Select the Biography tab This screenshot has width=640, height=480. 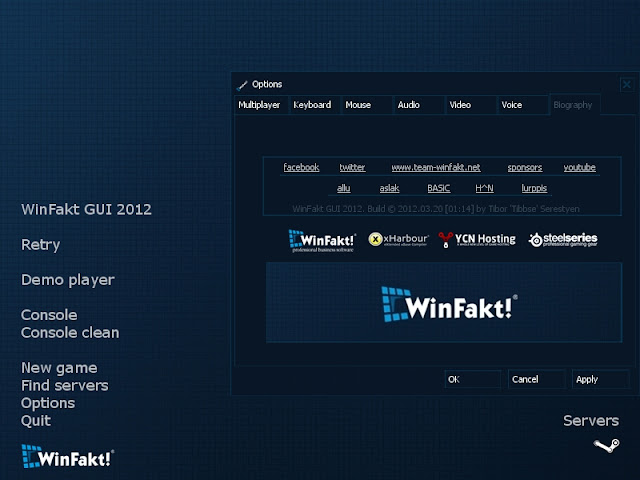574,105
